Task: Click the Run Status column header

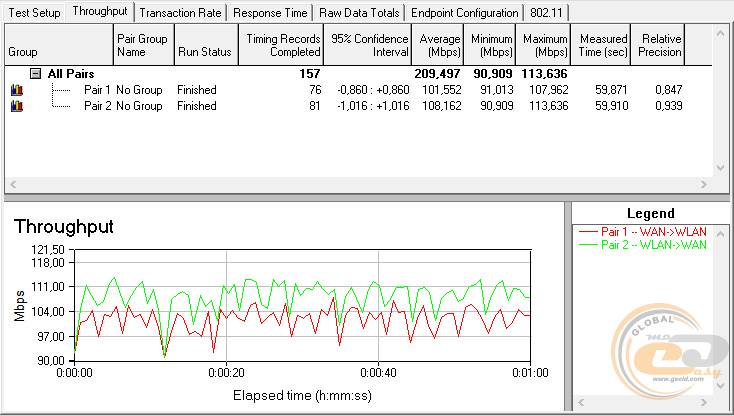Action: [204, 50]
